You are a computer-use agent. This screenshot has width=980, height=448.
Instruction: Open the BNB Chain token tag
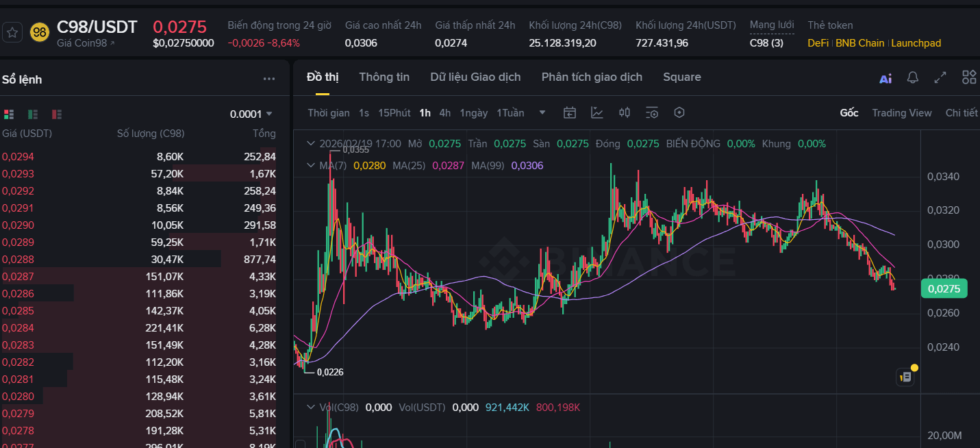(859, 43)
